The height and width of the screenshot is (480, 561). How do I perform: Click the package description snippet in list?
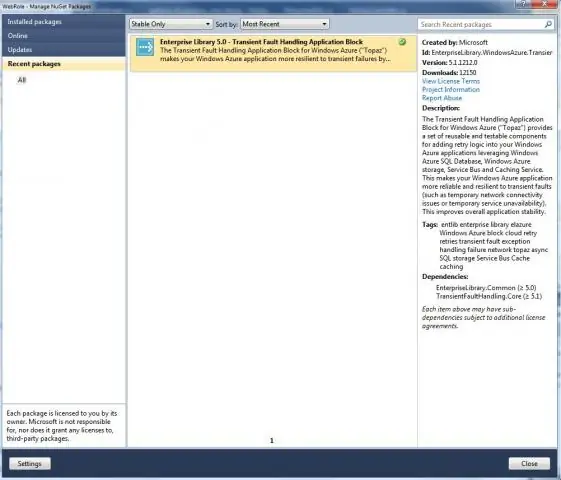[275, 55]
